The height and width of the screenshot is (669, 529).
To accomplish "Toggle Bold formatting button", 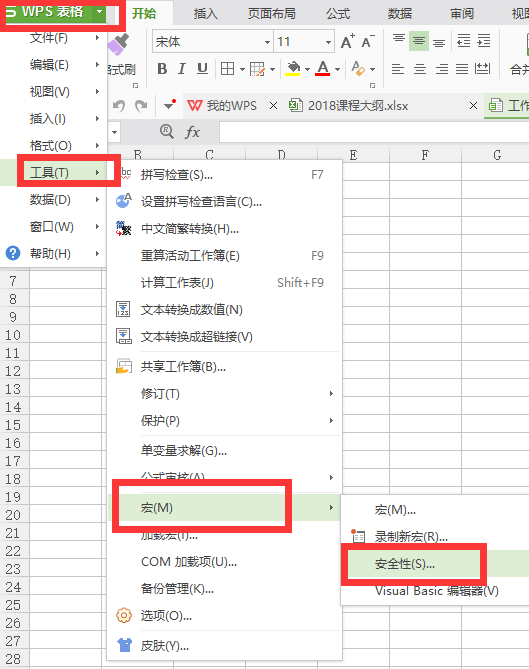I will pos(162,68).
